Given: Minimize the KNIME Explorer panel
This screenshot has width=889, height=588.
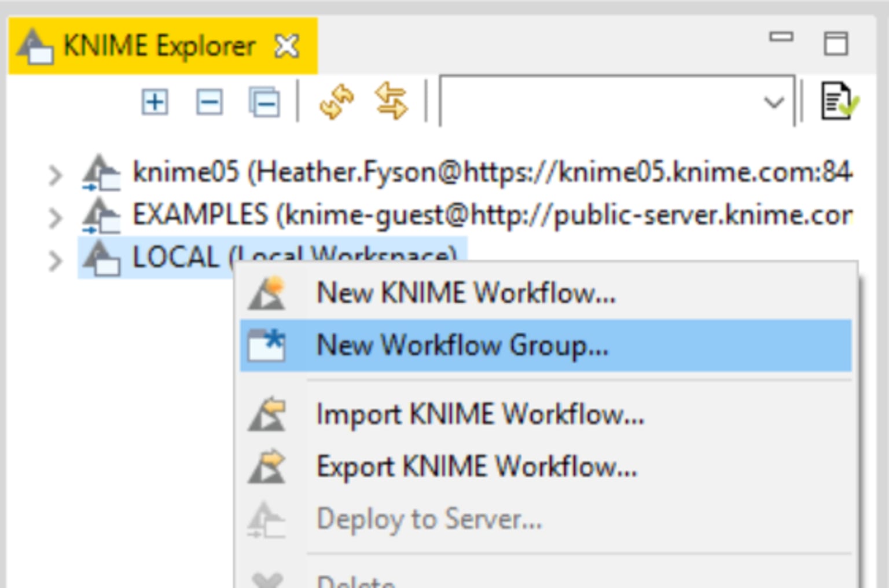Looking at the screenshot, I should tap(781, 37).
